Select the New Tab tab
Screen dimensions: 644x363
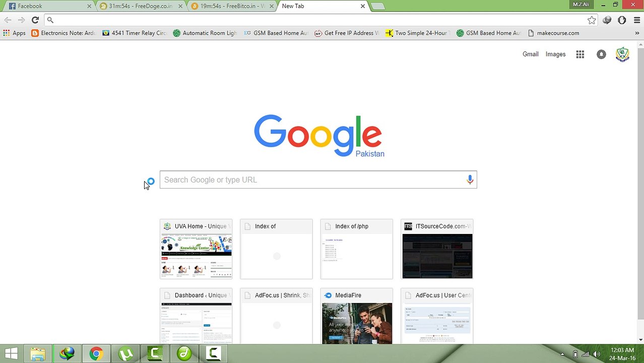pyautogui.click(x=323, y=6)
